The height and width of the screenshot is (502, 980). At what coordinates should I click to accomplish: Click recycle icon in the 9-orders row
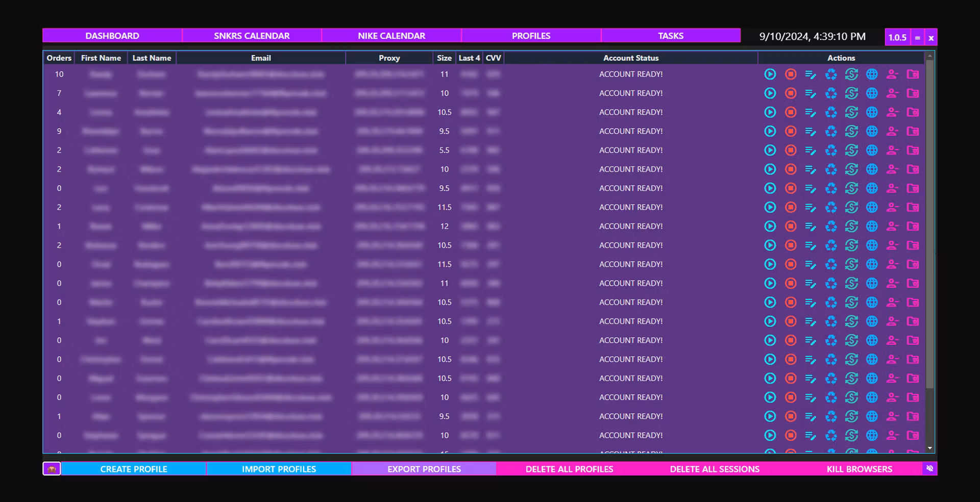pyautogui.click(x=831, y=132)
